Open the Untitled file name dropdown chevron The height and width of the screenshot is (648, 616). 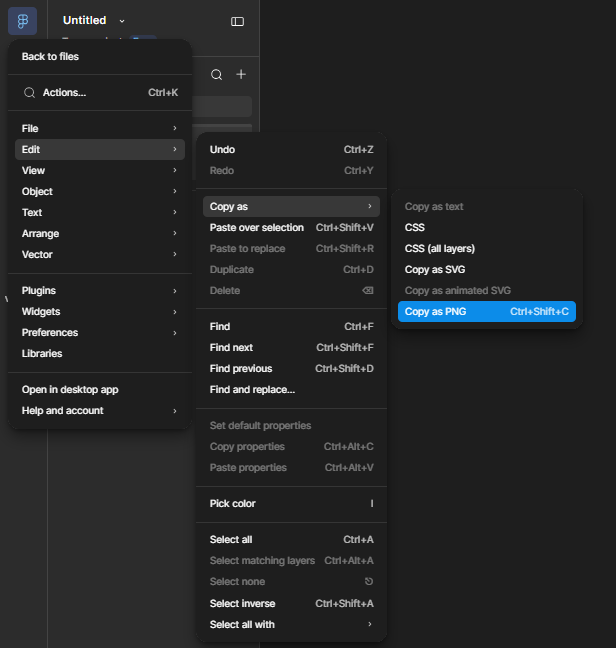point(122,21)
